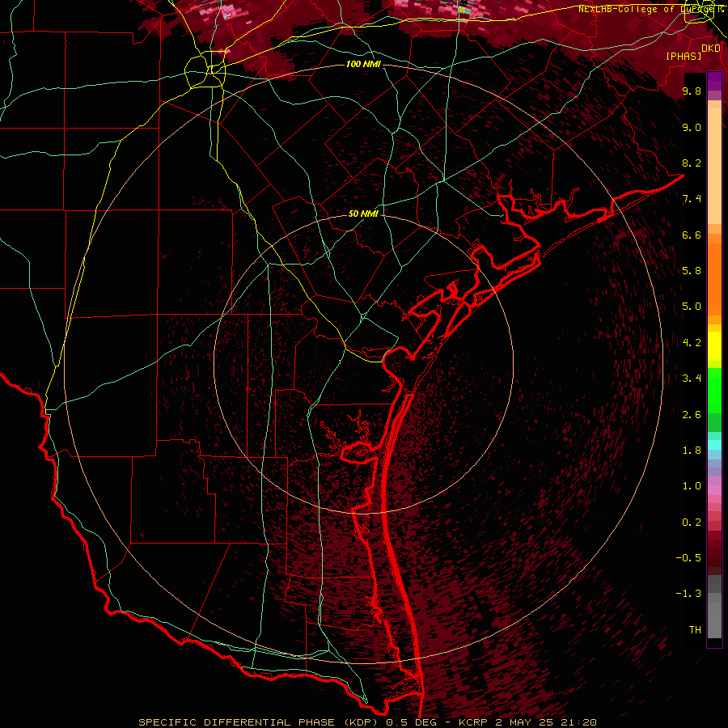
Task: Click the -0.5 value on the color scale
Action: [x=688, y=558]
